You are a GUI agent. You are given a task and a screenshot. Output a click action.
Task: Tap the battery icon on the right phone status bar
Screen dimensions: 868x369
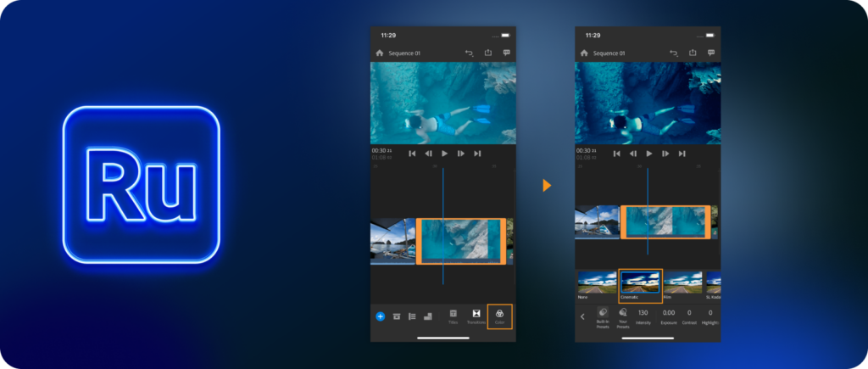tap(710, 35)
